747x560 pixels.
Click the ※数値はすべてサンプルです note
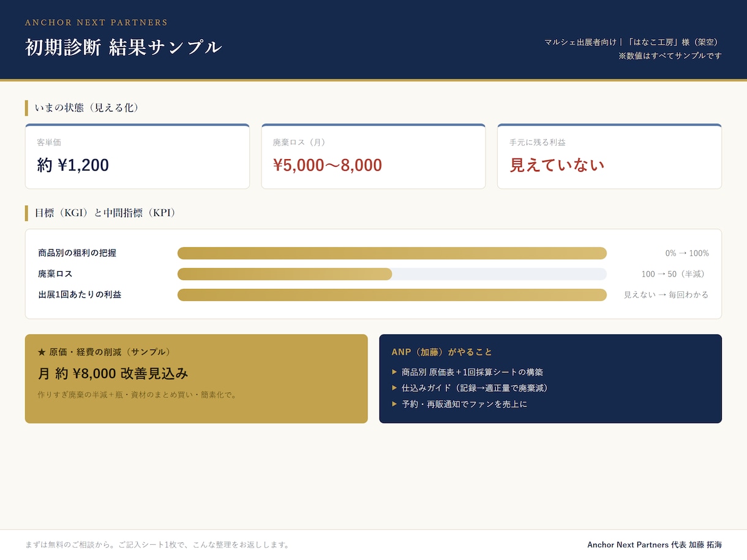[x=670, y=56]
